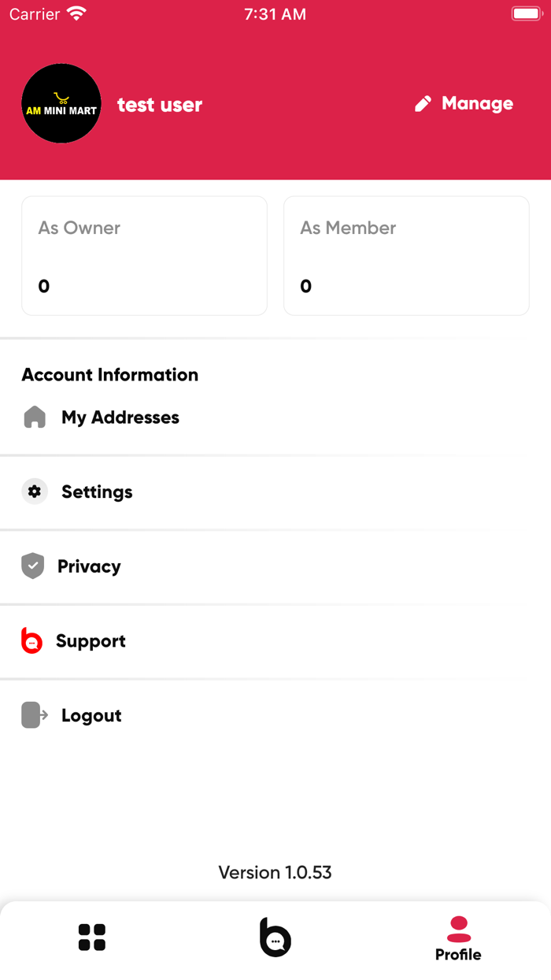The width and height of the screenshot is (551, 980).
Task: Open the Settings menu item
Action: pyautogui.click(x=97, y=492)
